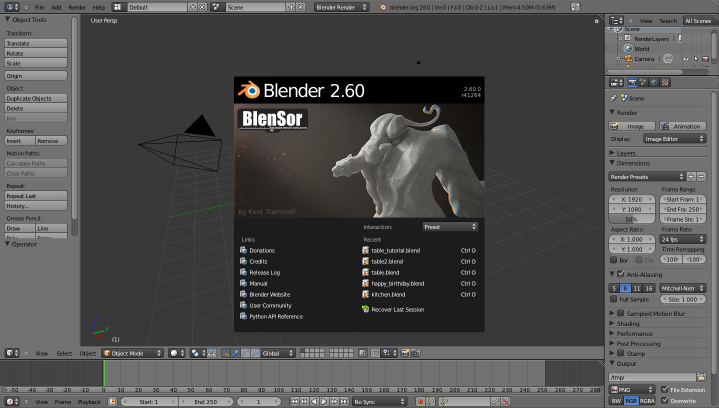Open the Playback menu in timeline
719x408 pixels.
point(89,402)
